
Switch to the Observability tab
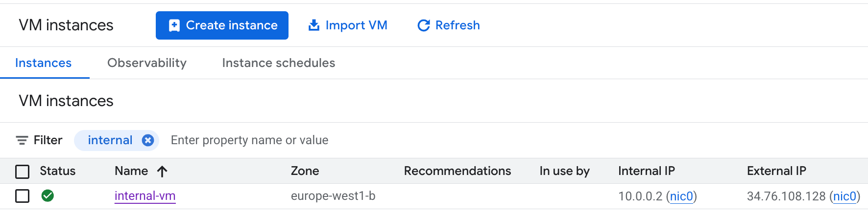(x=146, y=63)
